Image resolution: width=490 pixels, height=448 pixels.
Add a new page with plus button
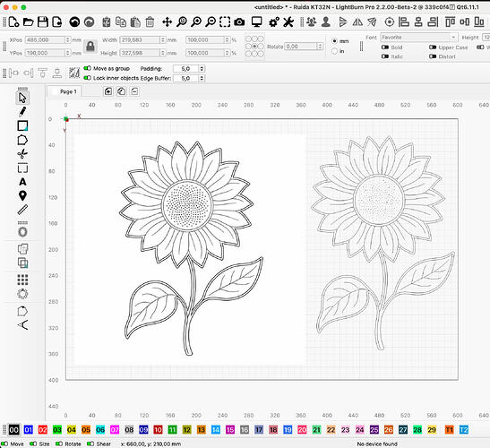pos(108,91)
